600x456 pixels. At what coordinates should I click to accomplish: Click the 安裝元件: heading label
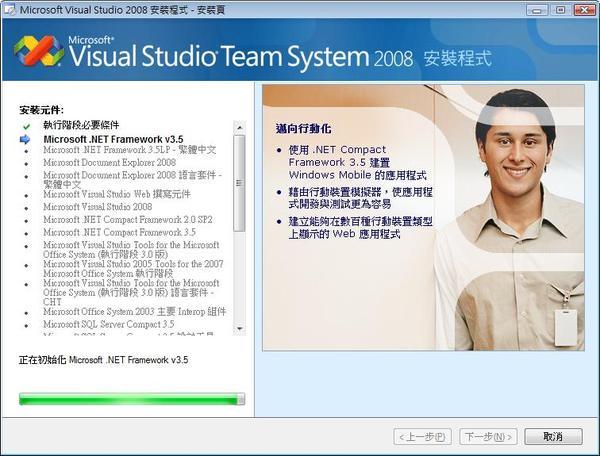(41, 111)
